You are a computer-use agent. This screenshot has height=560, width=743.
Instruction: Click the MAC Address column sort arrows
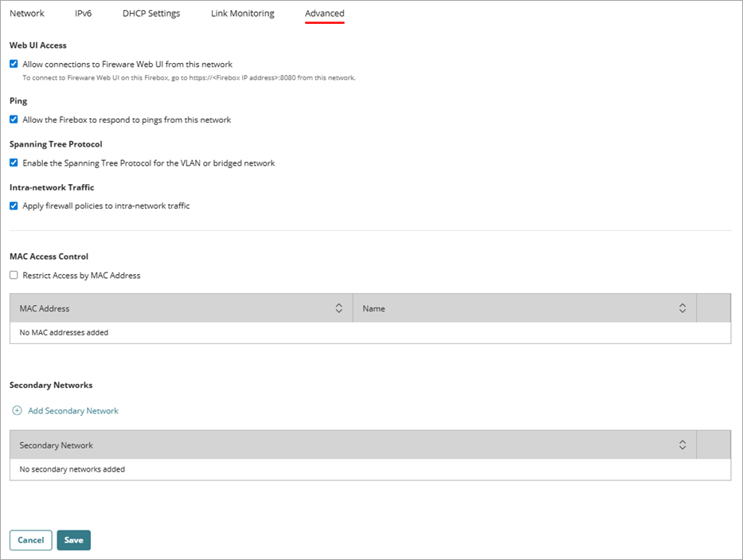pos(338,307)
